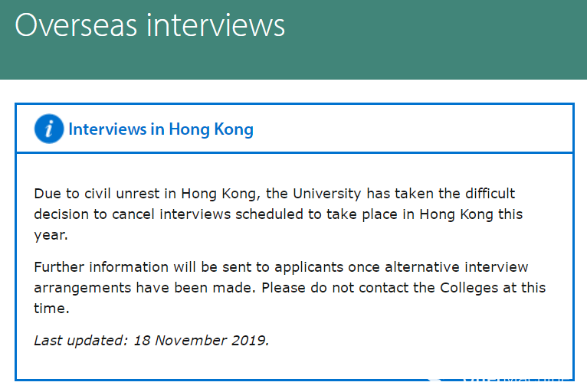
Task: Click the phrase 'alternative interview' in notice
Action: coord(457,267)
